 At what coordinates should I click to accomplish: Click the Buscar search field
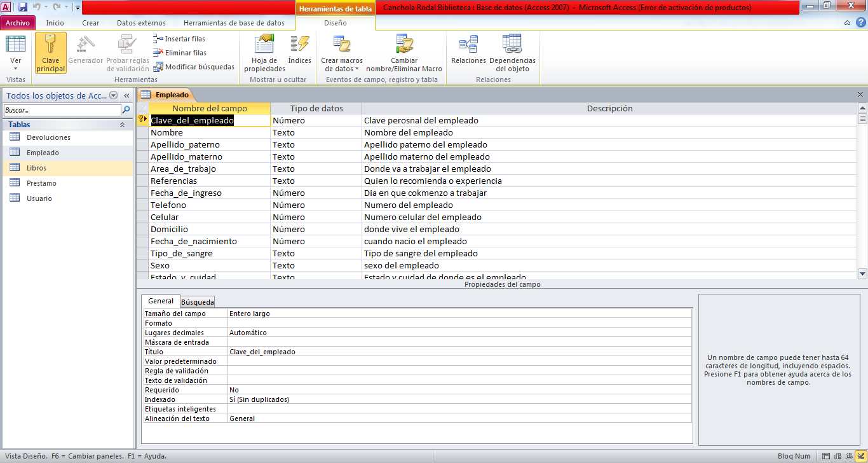(x=62, y=110)
